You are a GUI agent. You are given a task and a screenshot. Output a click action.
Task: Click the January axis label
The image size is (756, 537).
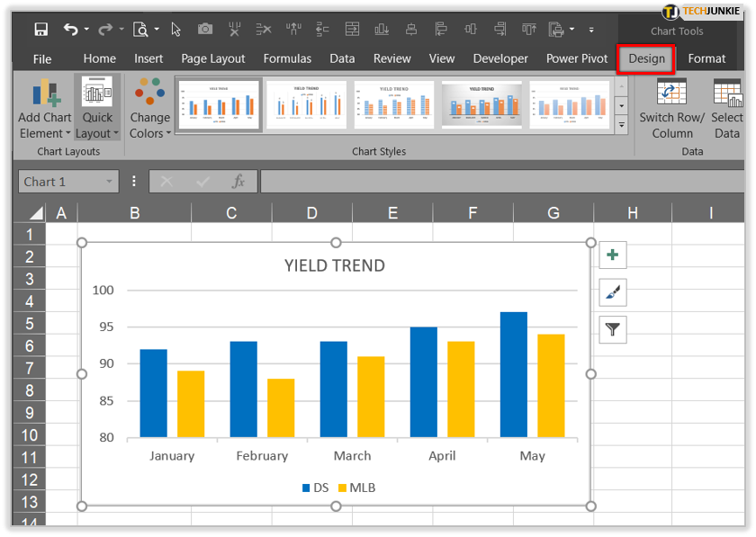pos(172,456)
